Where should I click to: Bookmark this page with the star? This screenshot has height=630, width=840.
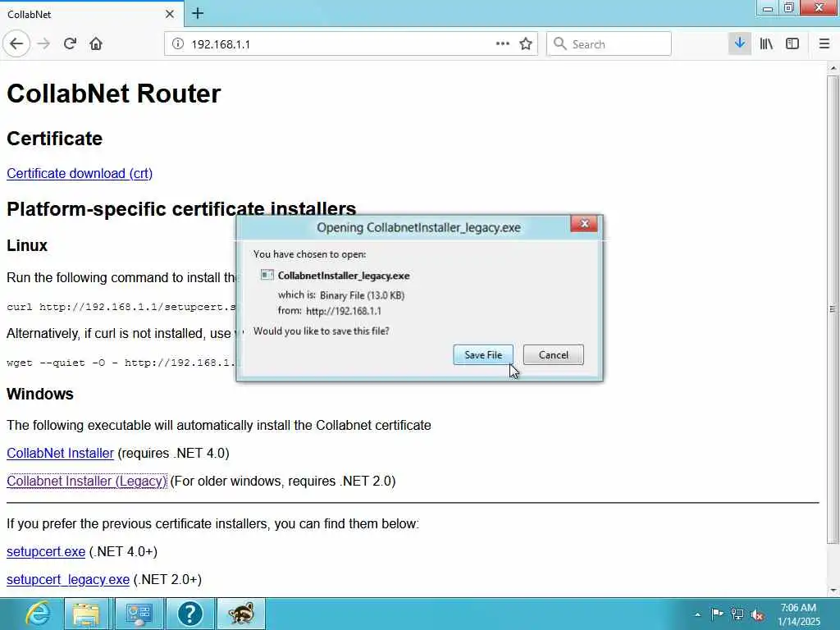526,43
